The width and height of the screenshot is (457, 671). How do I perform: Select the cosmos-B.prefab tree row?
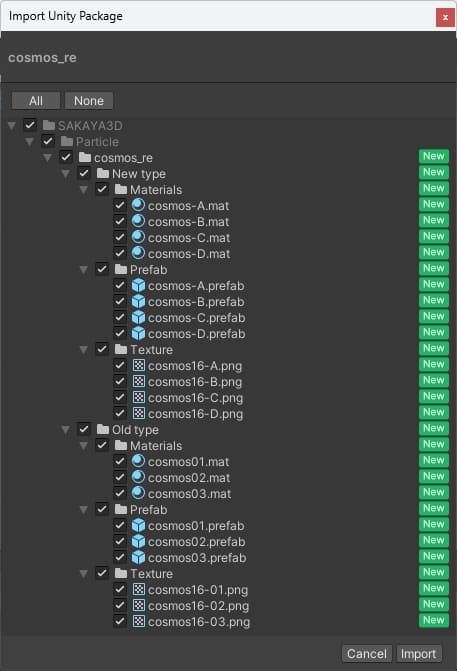coord(228,301)
